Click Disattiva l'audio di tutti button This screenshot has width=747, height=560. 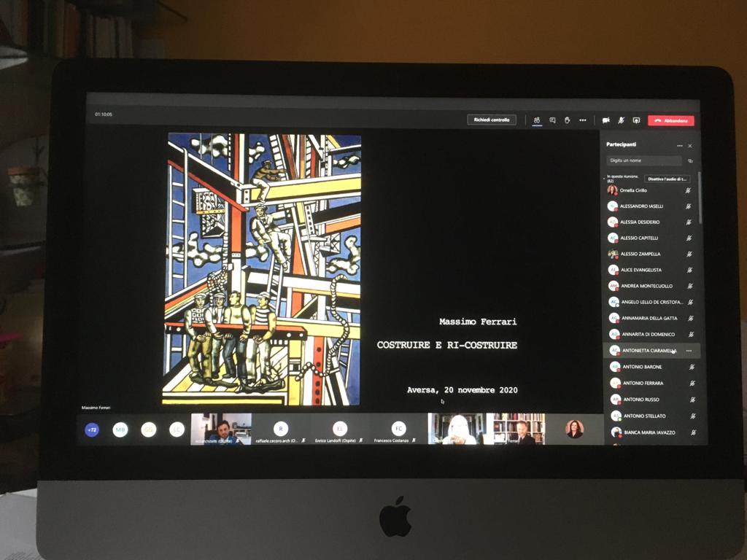667,179
